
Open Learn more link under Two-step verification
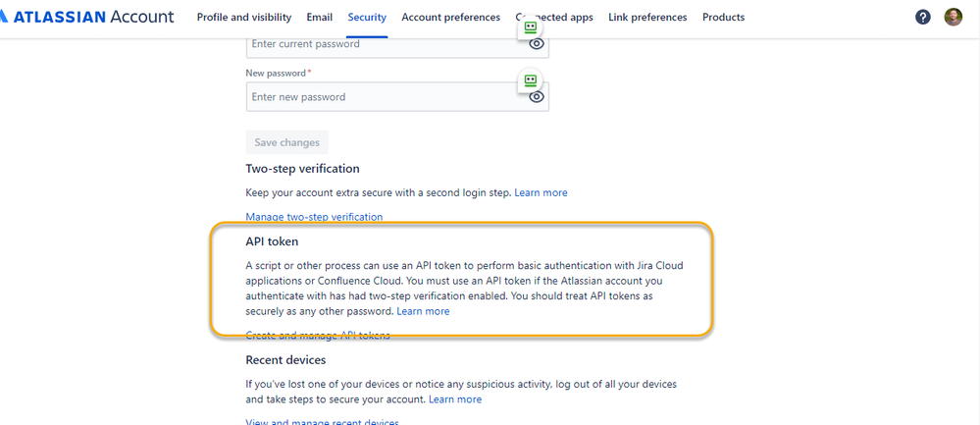(x=541, y=193)
